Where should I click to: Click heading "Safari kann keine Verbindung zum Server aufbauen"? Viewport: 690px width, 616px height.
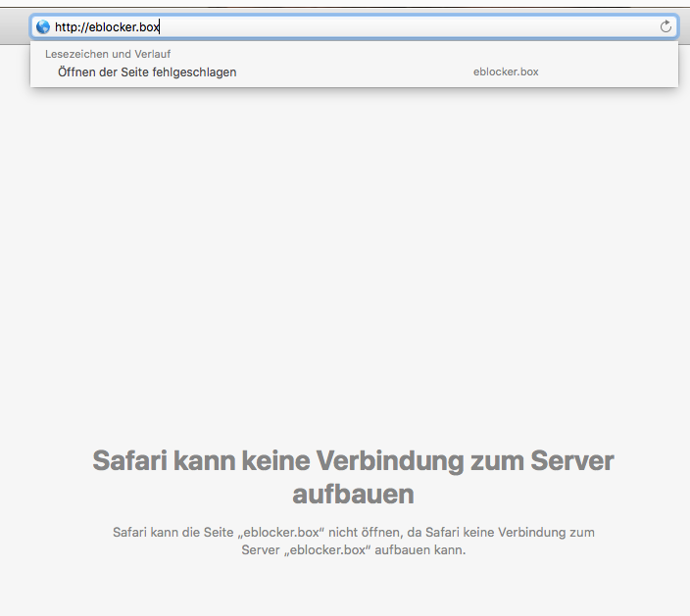click(353, 478)
